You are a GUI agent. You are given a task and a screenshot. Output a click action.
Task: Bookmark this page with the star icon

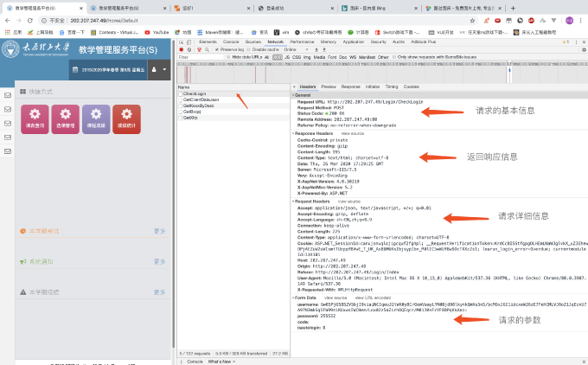click(x=472, y=21)
